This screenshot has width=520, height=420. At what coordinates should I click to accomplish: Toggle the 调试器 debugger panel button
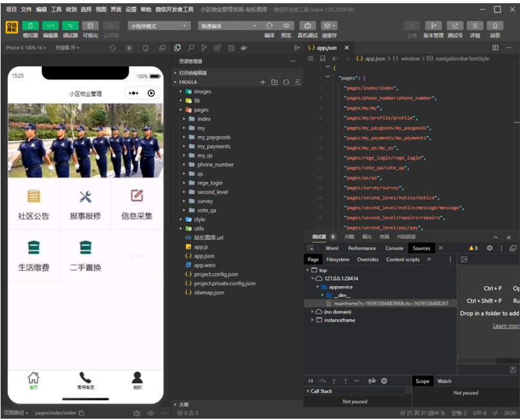coord(70,26)
